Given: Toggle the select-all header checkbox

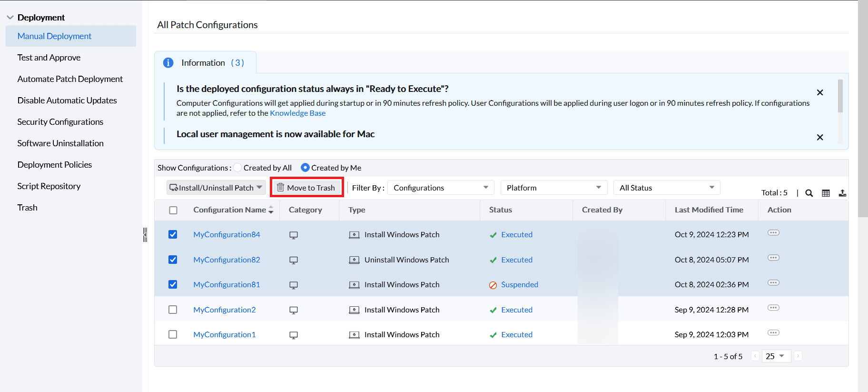Looking at the screenshot, I should (173, 210).
